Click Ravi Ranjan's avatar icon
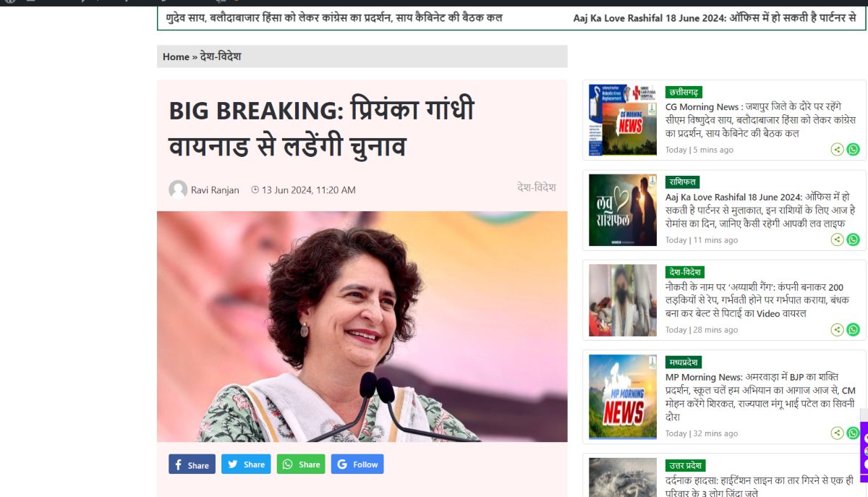868x497 pixels. pos(178,190)
